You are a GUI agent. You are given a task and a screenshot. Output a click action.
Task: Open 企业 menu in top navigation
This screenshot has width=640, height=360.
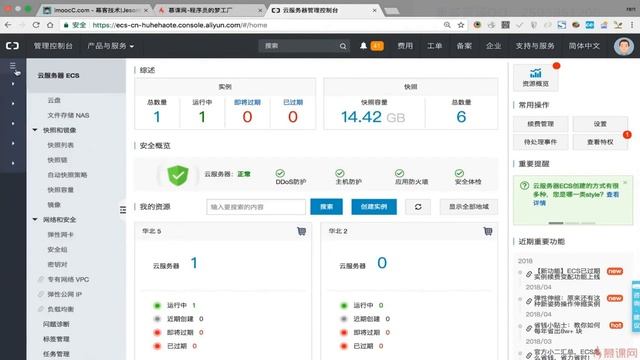(493, 46)
